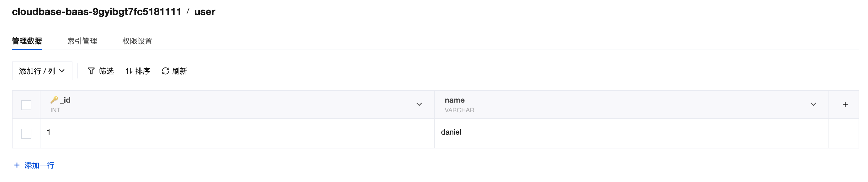Click the 筛选 button label
868x182 pixels.
click(106, 71)
